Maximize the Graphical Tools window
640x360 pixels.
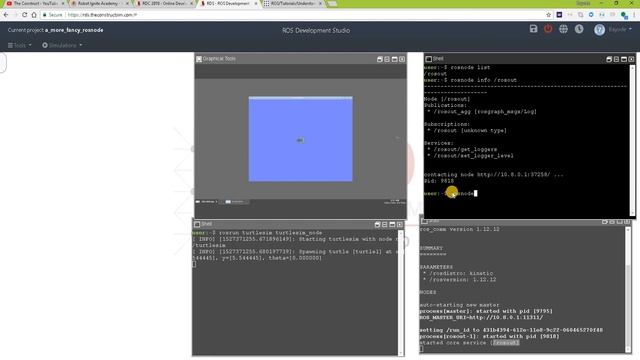(x=394, y=59)
